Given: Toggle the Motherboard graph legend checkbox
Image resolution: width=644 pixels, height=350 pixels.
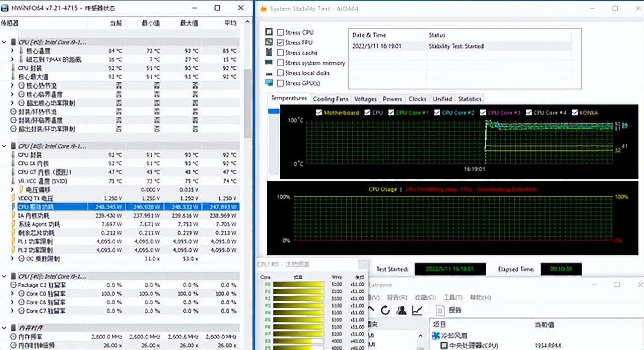Looking at the screenshot, I should click(319, 113).
